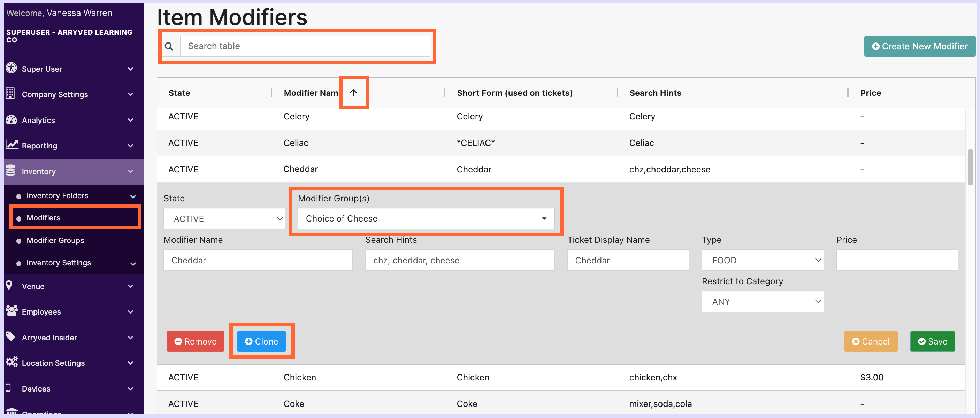Click the Location Settings gears icon
Screen dimensions: 980x418
12,362
